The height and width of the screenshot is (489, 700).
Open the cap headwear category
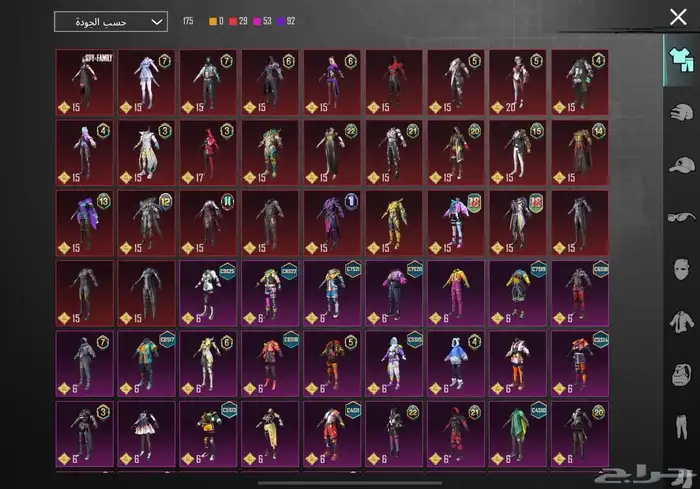pos(678,165)
